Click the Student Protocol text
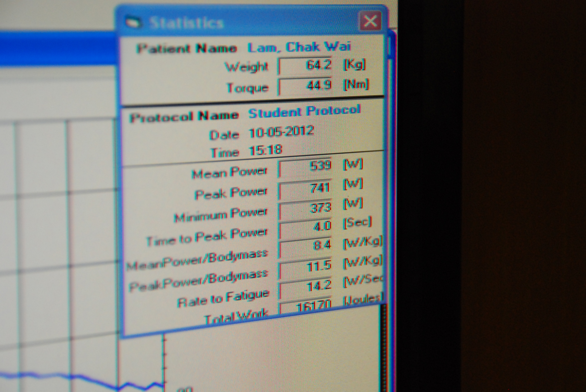 [x=304, y=112]
